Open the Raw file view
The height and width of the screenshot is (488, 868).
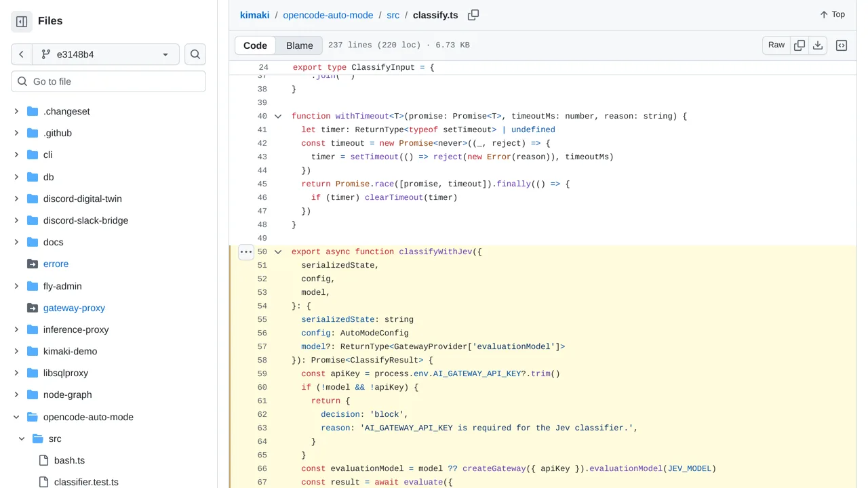(x=776, y=45)
